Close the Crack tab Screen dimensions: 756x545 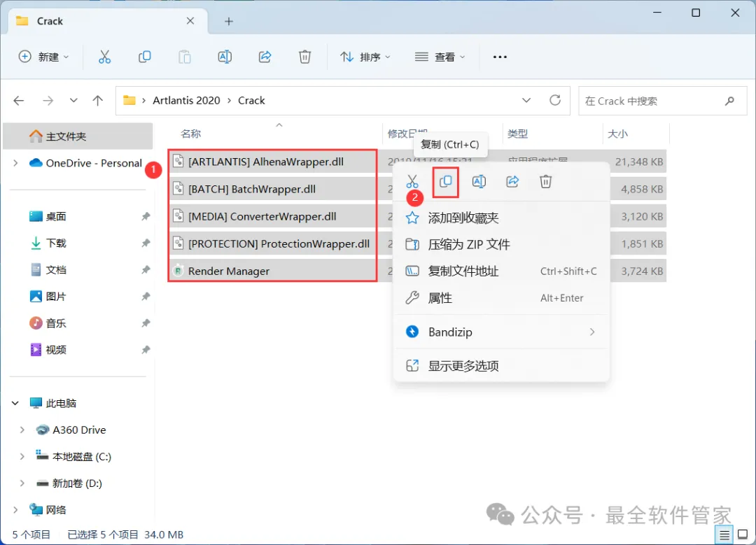coord(190,21)
